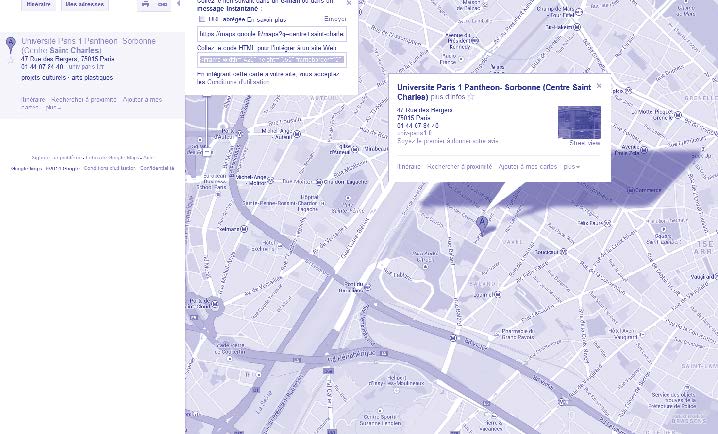
Task: Close the map info bubble
Action: (598, 86)
